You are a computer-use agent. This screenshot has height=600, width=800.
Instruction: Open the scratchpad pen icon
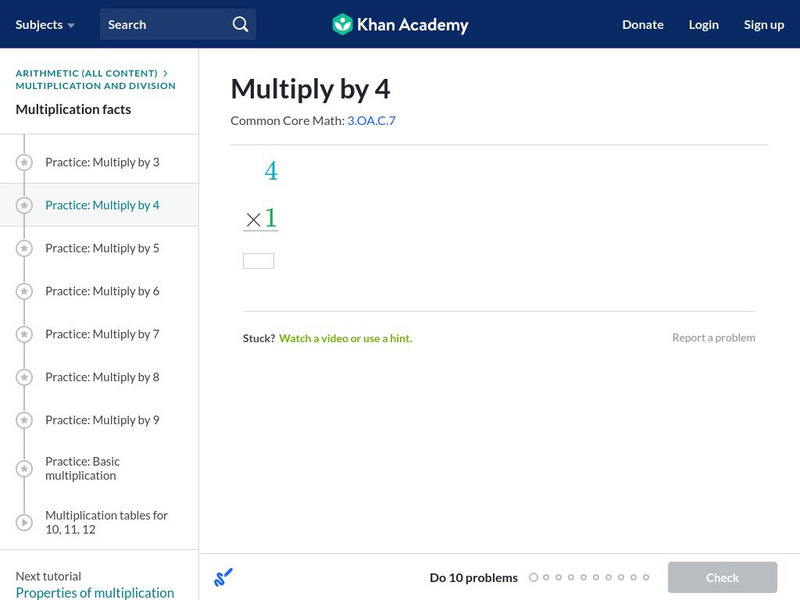click(x=224, y=577)
